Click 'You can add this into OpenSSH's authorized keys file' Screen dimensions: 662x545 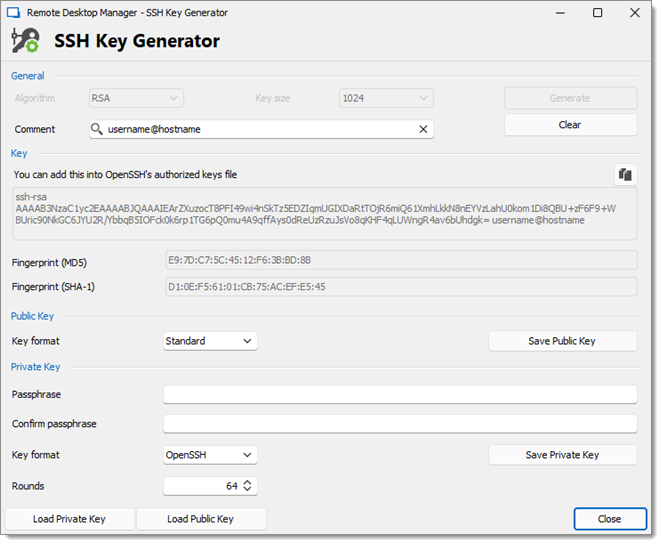[125, 174]
